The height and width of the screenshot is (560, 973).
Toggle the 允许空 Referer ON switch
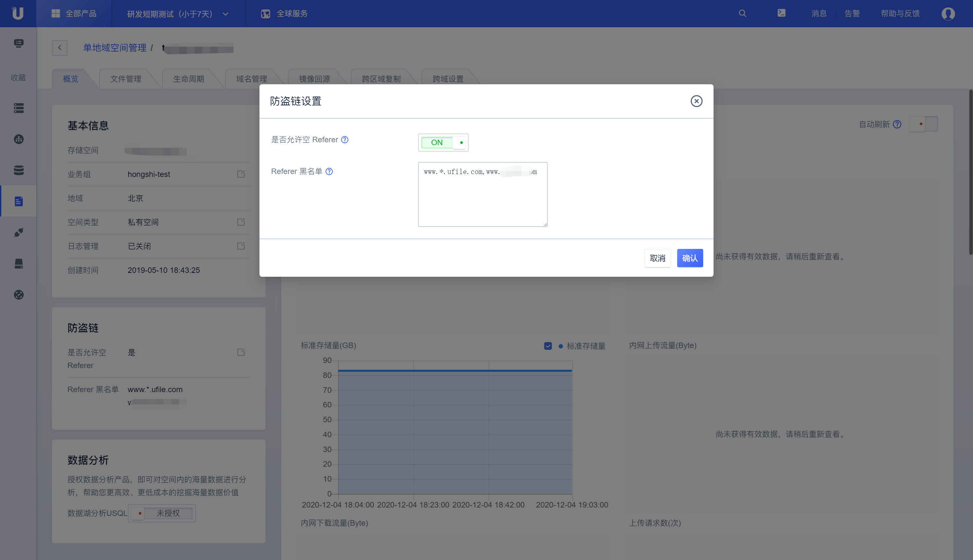pyautogui.click(x=443, y=143)
